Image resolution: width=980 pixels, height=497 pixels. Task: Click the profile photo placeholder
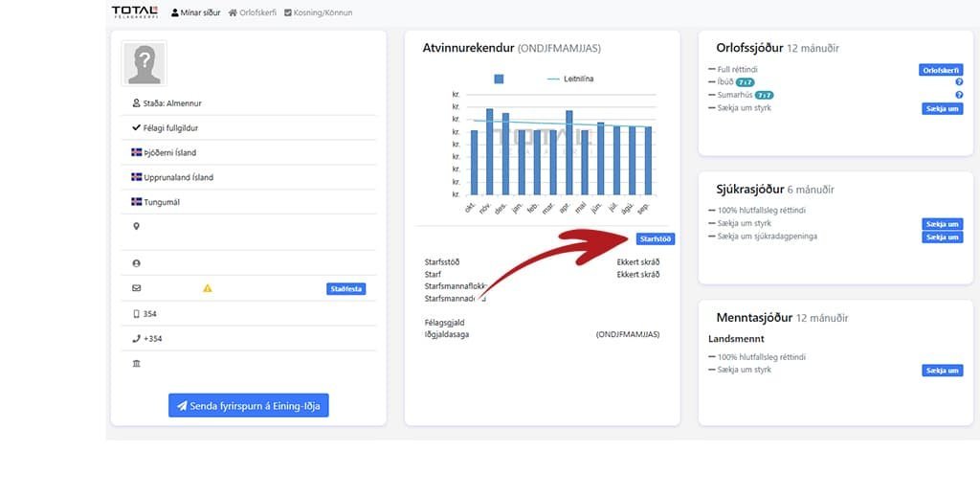click(x=144, y=64)
